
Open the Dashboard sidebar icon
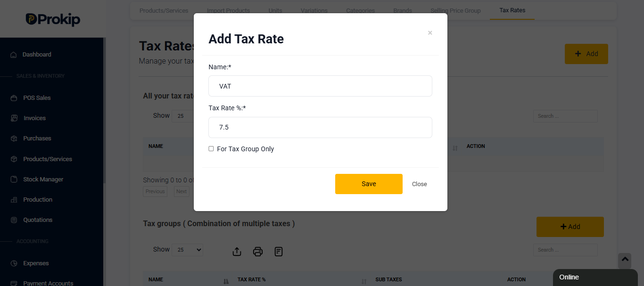tap(14, 55)
